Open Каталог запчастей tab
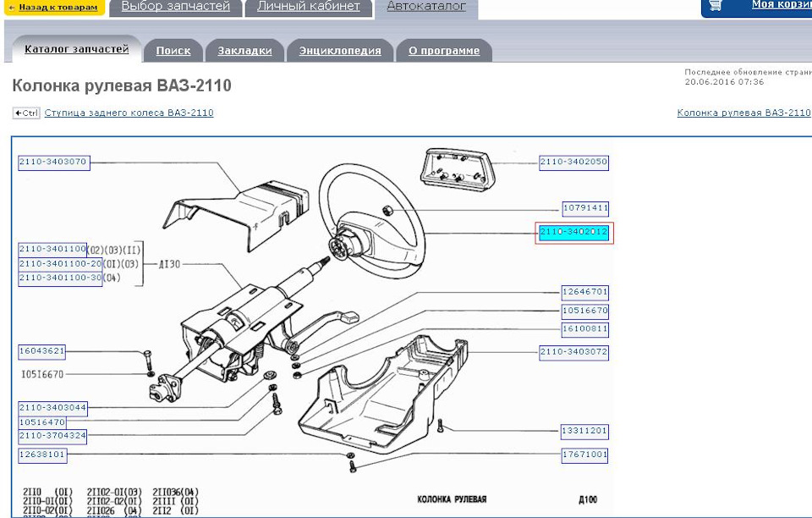Viewport: 812px width, 518px height. pos(77,49)
